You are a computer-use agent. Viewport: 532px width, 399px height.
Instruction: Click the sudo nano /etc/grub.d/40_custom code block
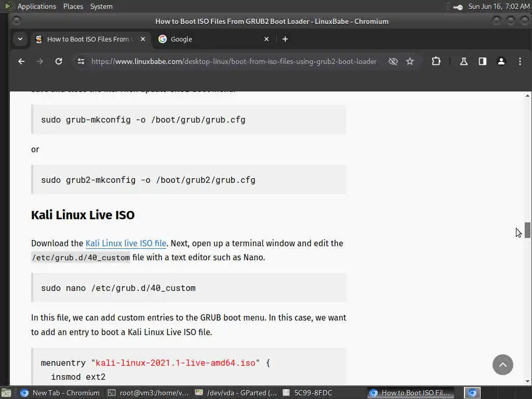[189, 288]
